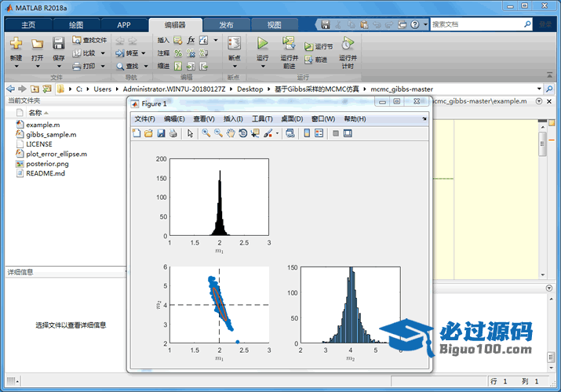
Task: Expand the Go To (转至) dropdown arrow
Action: (144, 53)
